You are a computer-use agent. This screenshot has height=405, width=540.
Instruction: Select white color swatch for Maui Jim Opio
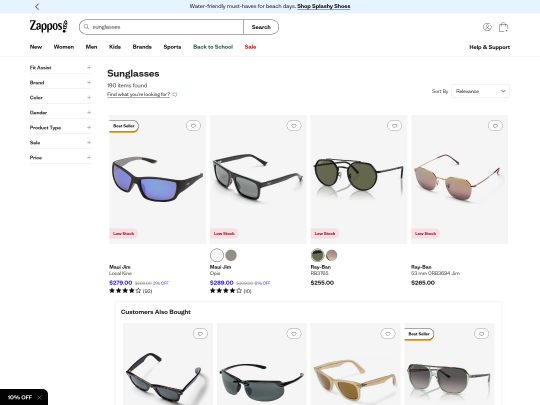pos(217,255)
